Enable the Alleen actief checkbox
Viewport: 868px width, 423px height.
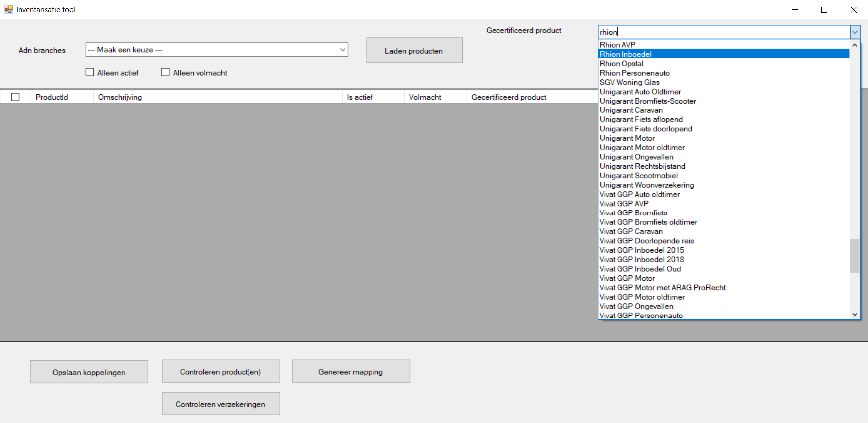coord(90,72)
